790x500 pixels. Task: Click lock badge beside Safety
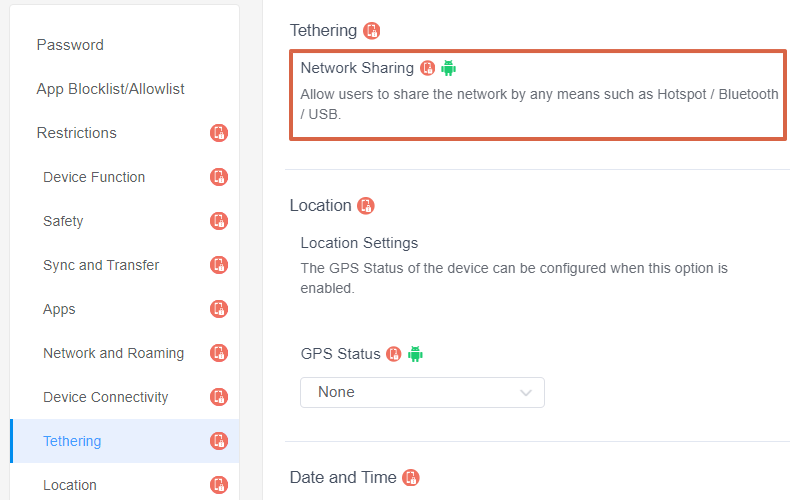219,221
